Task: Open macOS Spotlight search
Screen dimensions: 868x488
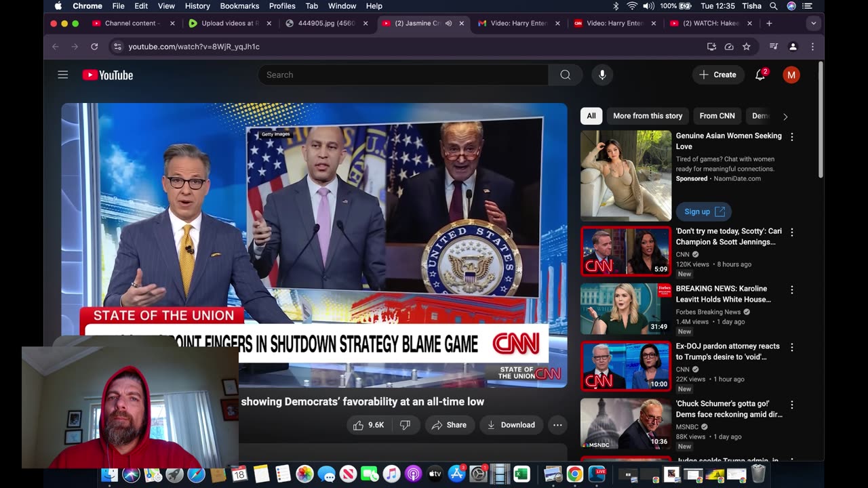Action: tap(774, 6)
